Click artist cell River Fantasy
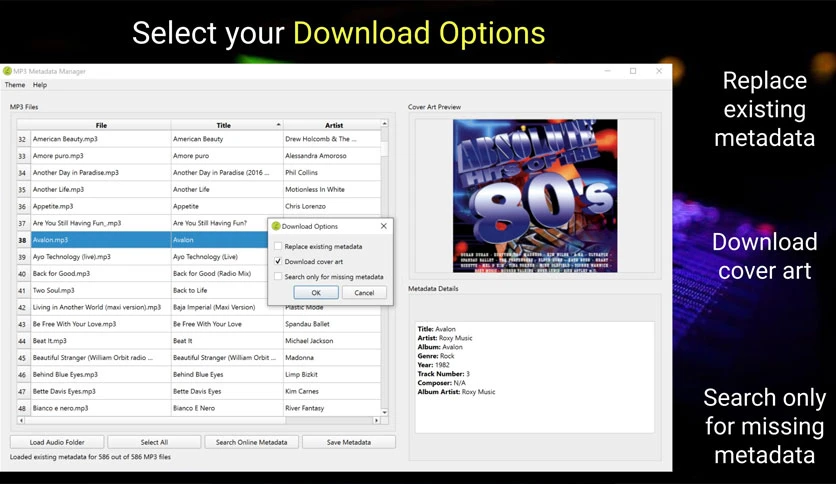 point(332,408)
